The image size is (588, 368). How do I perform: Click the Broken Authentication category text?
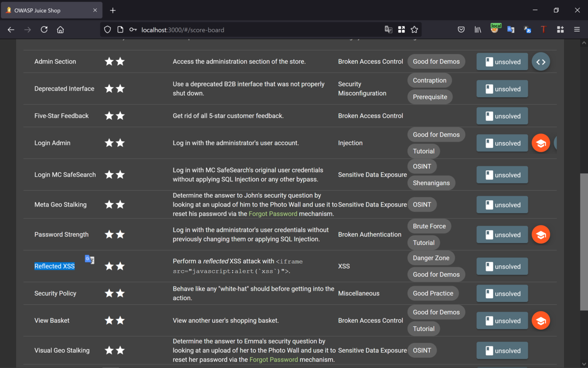point(369,235)
